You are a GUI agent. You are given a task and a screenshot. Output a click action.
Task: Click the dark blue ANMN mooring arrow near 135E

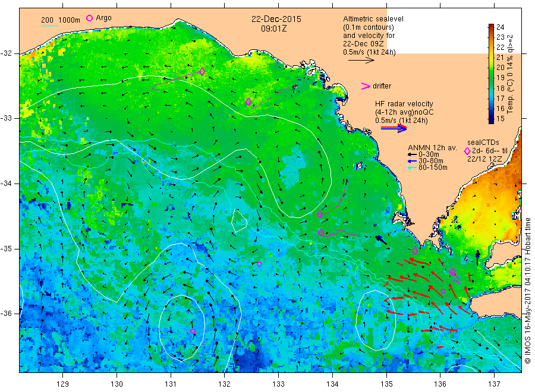point(381,239)
